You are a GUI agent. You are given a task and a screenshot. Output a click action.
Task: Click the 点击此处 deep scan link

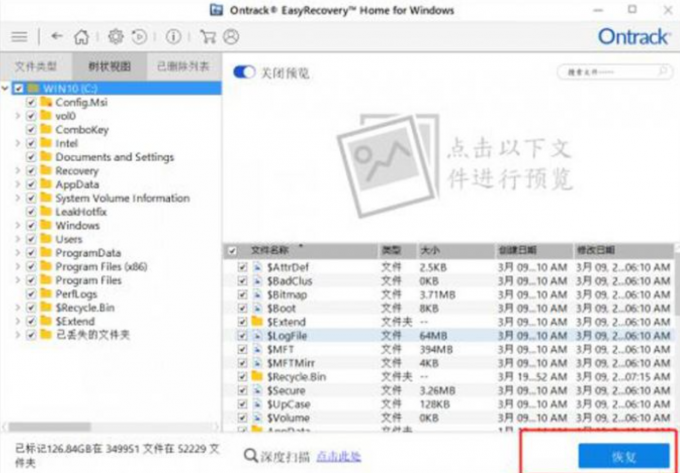(338, 456)
